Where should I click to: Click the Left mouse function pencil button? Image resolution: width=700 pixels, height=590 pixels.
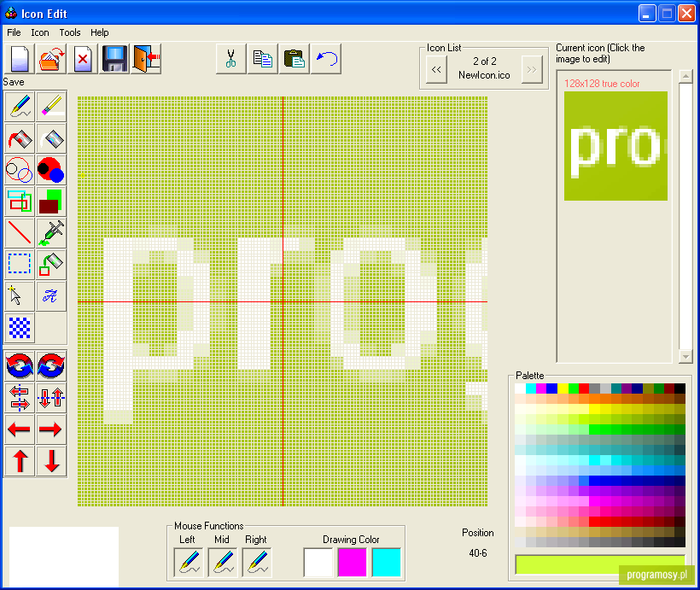click(189, 563)
